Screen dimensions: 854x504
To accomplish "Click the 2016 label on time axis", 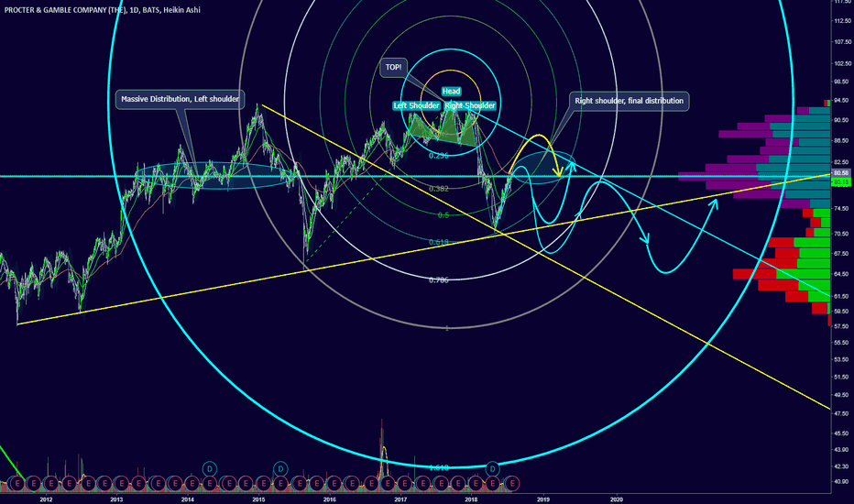I will click(330, 499).
